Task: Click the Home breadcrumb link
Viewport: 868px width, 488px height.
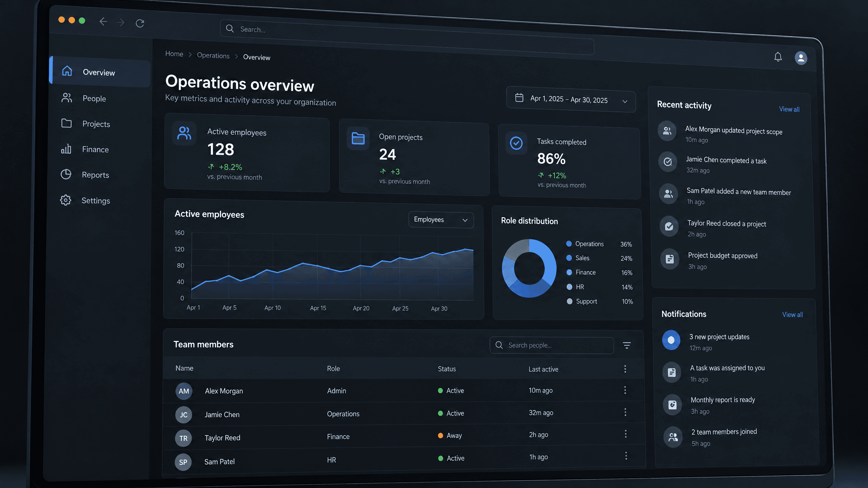Action: pos(174,54)
